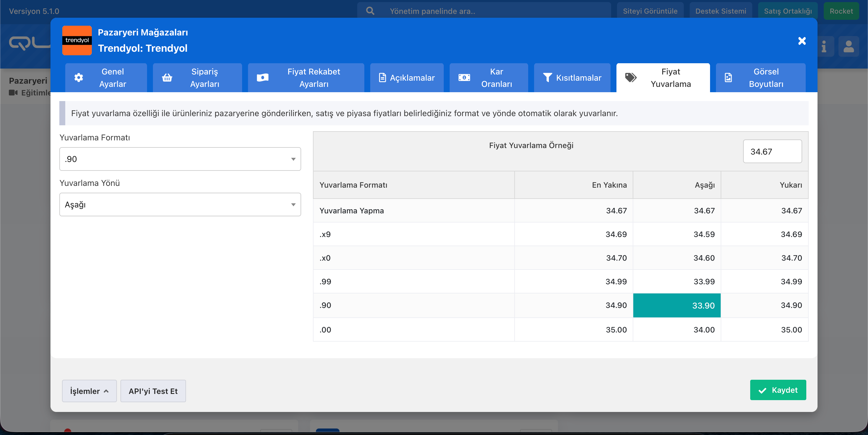This screenshot has height=435, width=868.
Task: Click the gear icon on Genel Ayarlar tab
Action: (79, 77)
